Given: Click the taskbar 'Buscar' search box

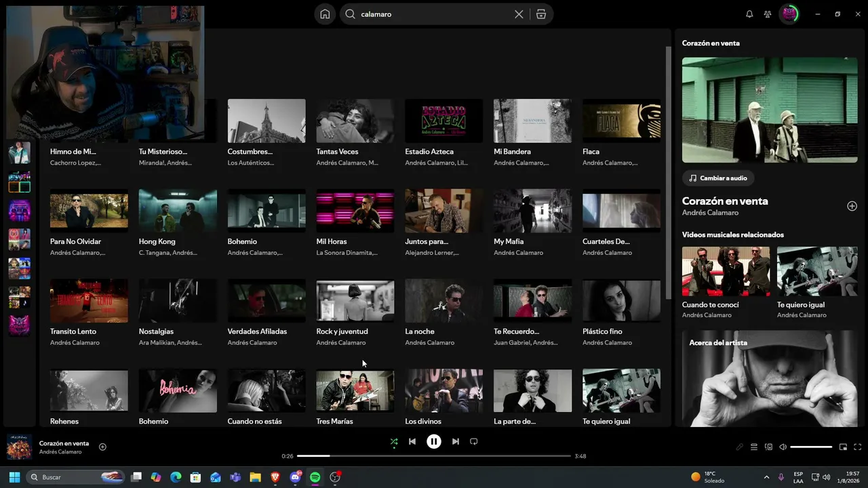Looking at the screenshot, I should click(x=76, y=477).
